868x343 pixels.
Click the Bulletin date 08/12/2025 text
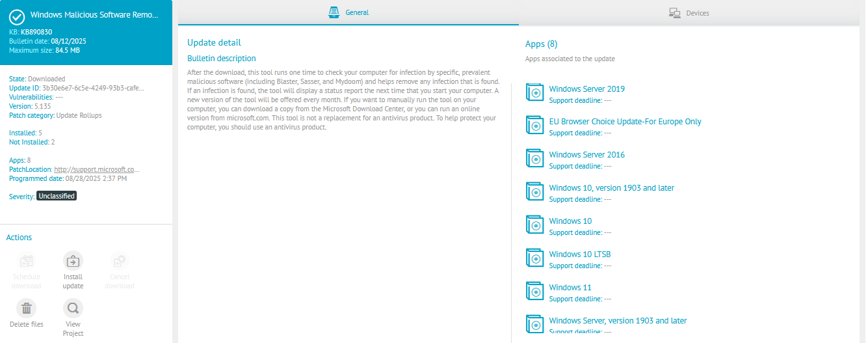coord(47,41)
